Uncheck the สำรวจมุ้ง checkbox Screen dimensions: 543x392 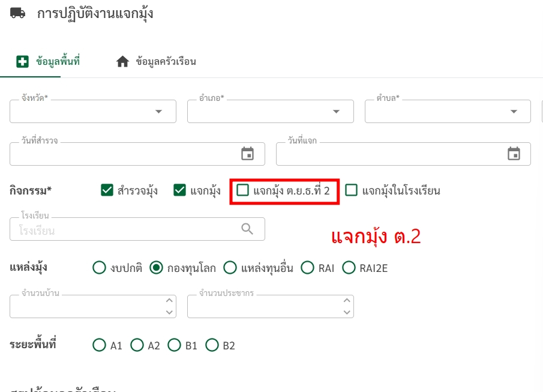pyautogui.click(x=107, y=190)
